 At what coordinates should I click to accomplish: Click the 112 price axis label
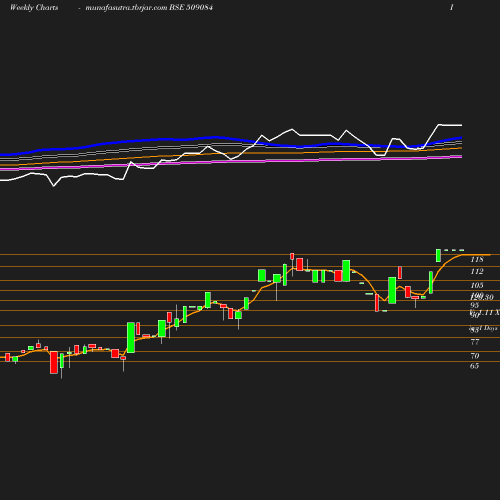click(x=477, y=271)
